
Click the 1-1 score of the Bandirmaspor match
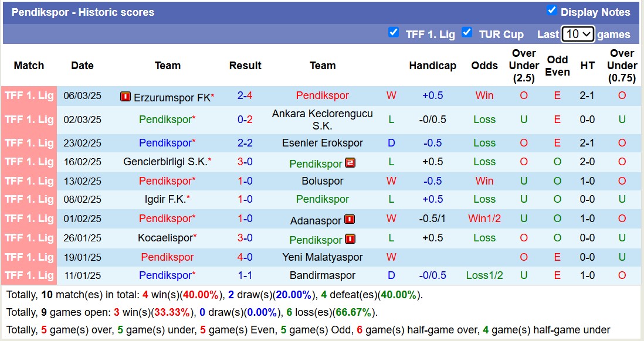coord(246,275)
